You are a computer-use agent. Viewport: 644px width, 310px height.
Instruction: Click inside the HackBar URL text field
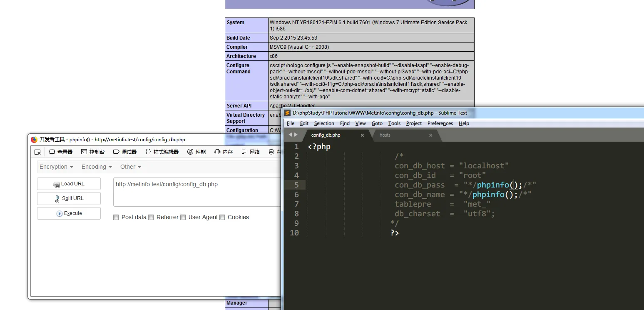tap(196, 192)
